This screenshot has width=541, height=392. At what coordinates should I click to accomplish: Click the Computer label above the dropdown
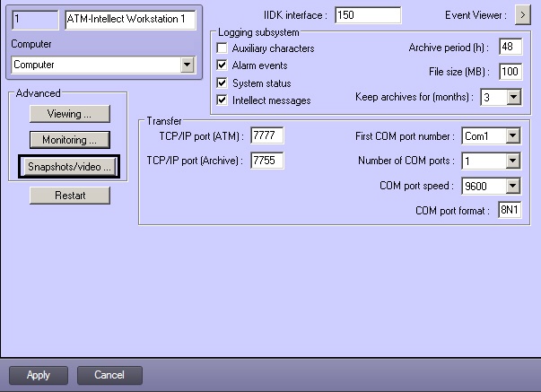coord(31,44)
